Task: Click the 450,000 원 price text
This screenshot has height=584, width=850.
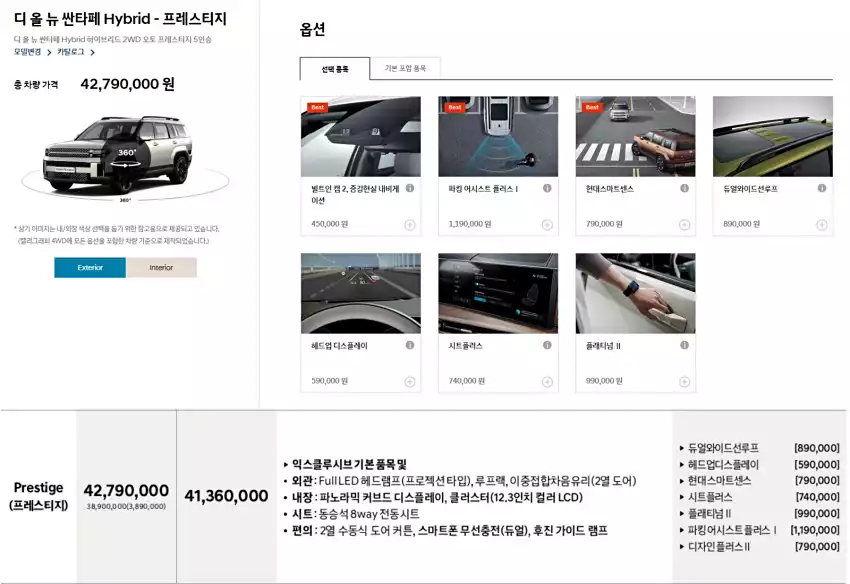Action: 330,224
